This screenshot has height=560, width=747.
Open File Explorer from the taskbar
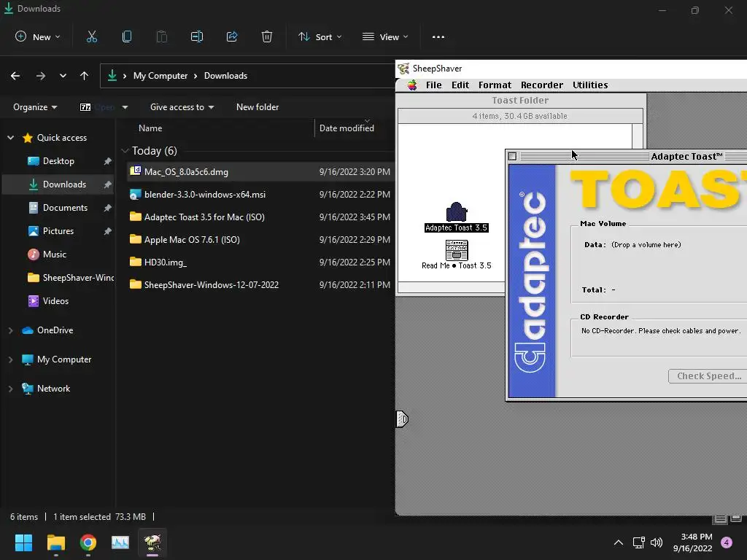55,542
